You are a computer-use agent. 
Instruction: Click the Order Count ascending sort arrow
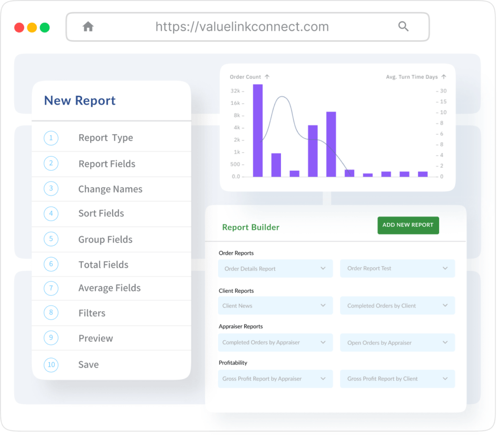click(x=267, y=77)
